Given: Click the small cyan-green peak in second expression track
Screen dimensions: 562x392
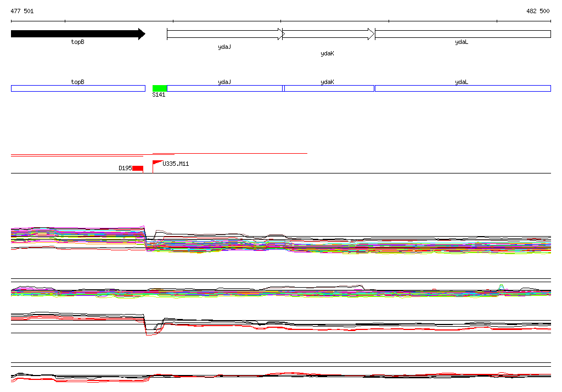Looking at the screenshot, I should tap(502, 287).
